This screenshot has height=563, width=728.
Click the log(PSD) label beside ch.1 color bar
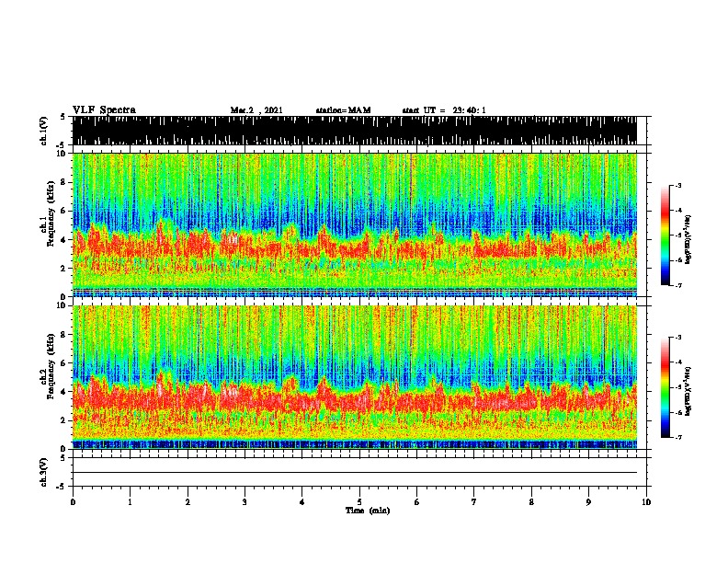pyautogui.click(x=688, y=240)
